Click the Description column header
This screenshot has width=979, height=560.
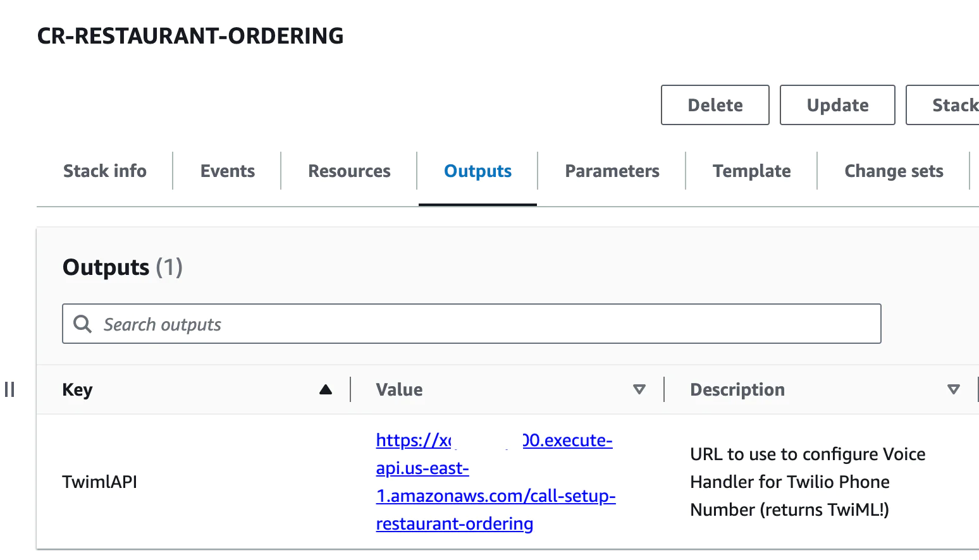737,390
